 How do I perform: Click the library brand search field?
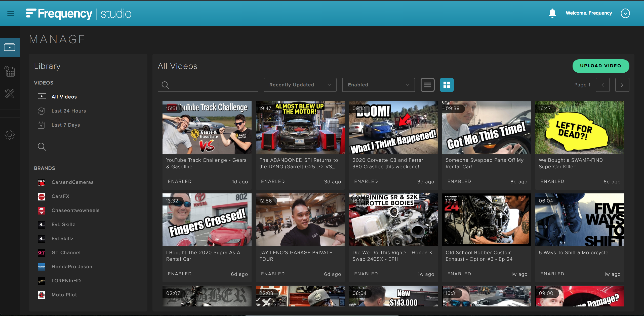tap(88, 146)
